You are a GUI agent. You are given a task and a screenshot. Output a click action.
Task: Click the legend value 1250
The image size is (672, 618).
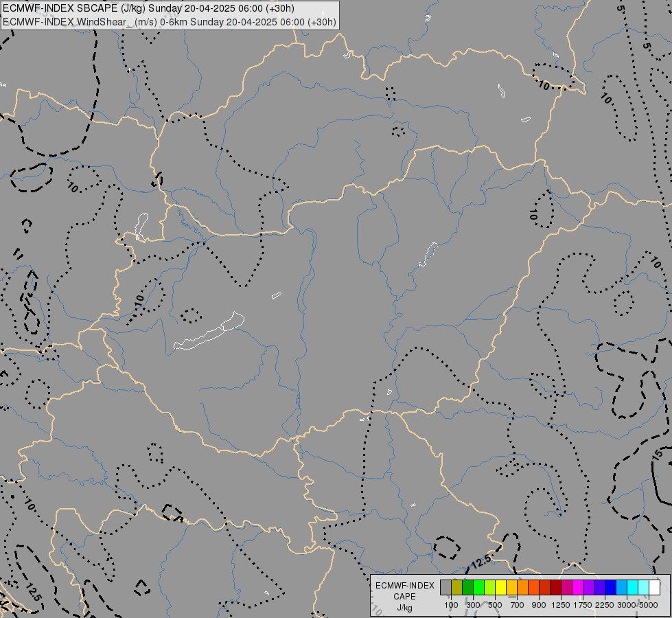click(x=561, y=605)
